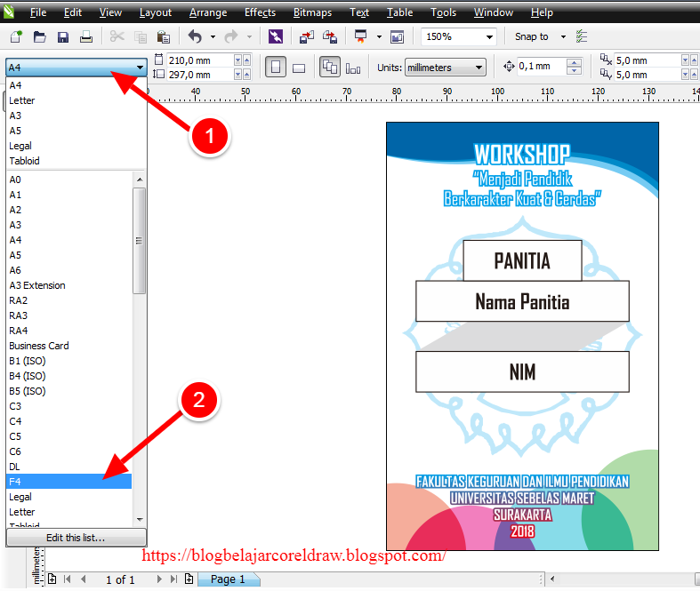Select Portrait page orientation

pos(276,68)
